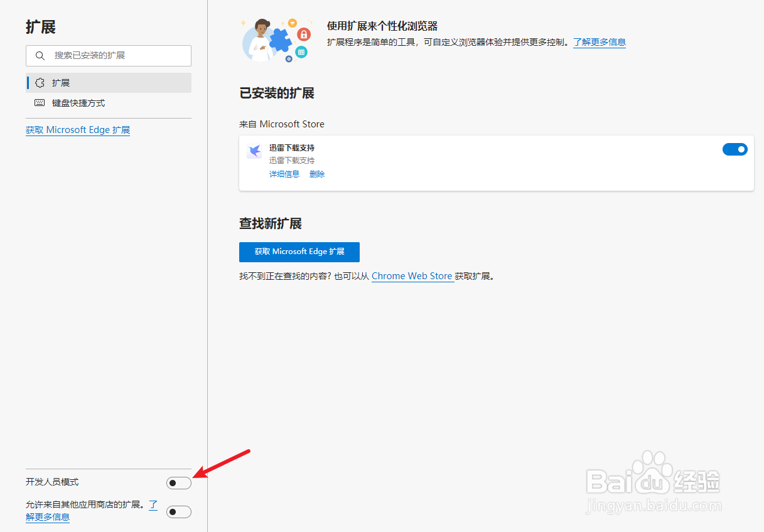Screen dimensions: 764x532
Task: Open the Chrome Web Store link
Action: click(x=412, y=276)
